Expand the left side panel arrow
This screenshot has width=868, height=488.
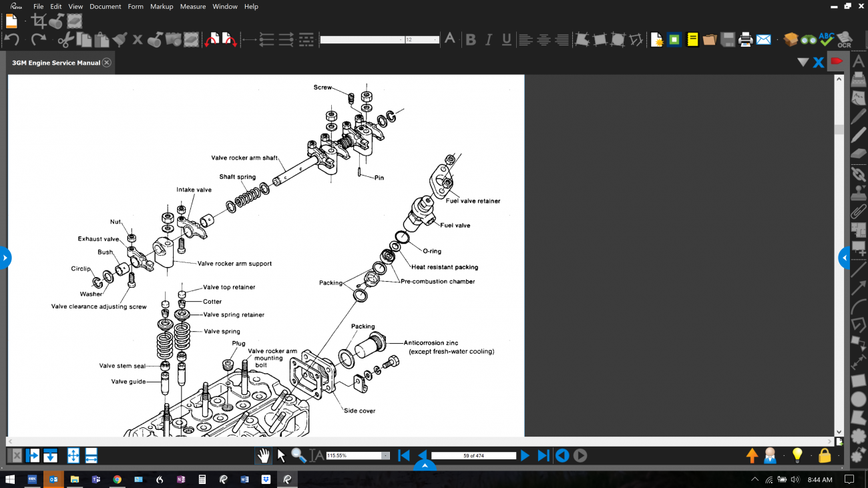coord(5,258)
